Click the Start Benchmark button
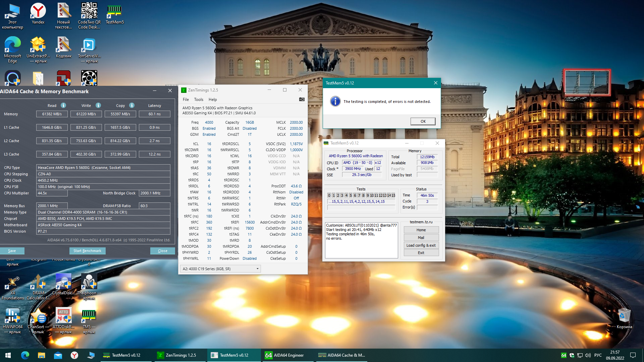The width and height of the screenshot is (644, 362). click(x=87, y=251)
